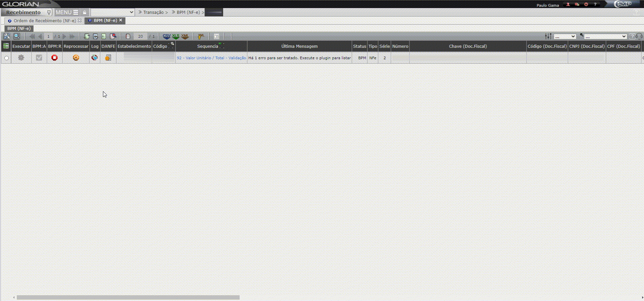Toggle the select-all list icon in header

point(6,46)
